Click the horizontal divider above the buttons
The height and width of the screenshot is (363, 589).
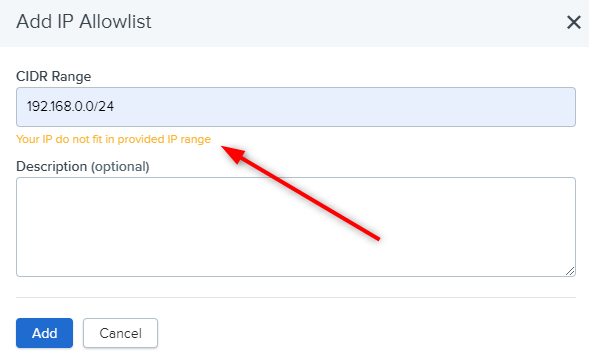click(296, 298)
